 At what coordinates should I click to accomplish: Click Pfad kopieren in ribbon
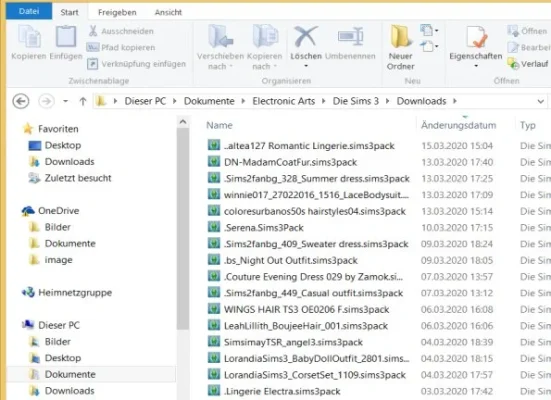coord(121,47)
